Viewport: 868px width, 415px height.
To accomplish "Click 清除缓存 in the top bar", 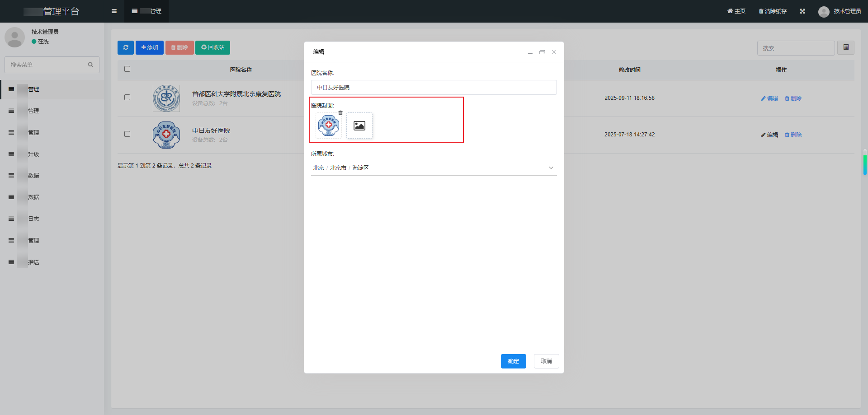I will coord(773,11).
